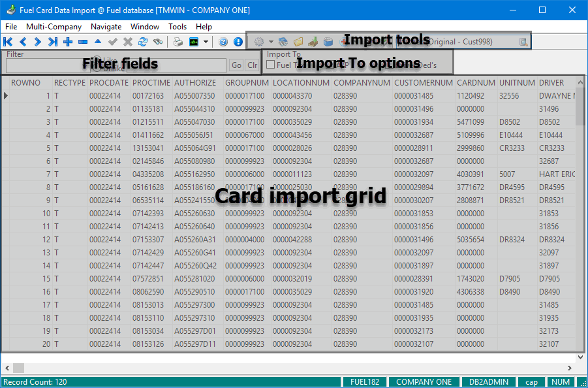Open the Original - Cust998 lookup field

(523, 42)
